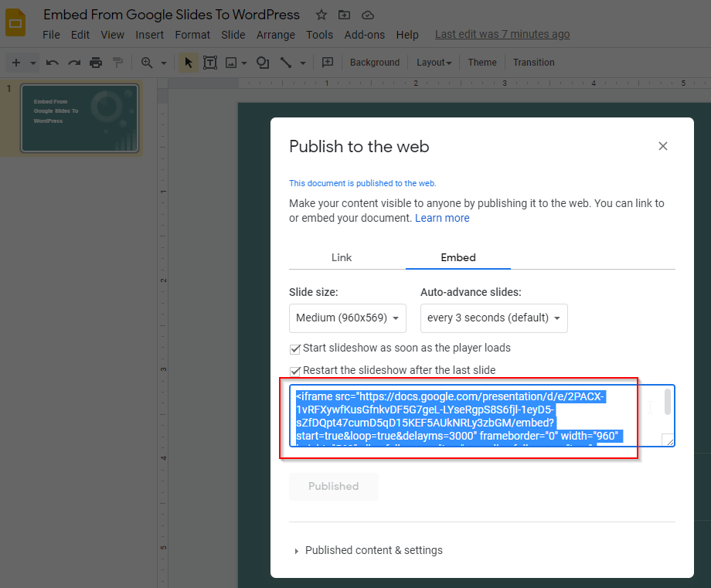
Task: Open the Add-ons menu
Action: coord(365,35)
